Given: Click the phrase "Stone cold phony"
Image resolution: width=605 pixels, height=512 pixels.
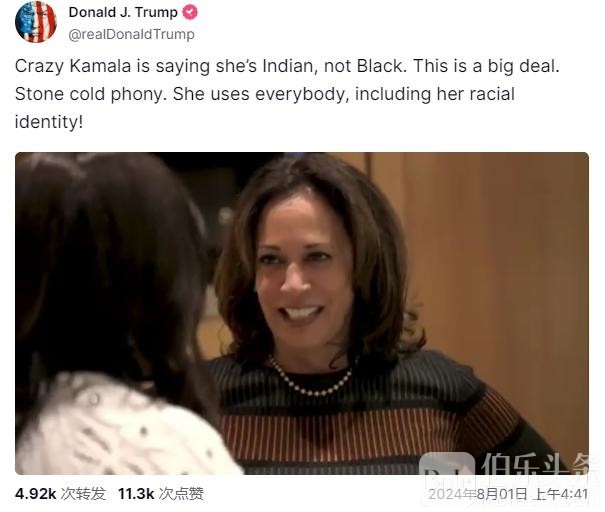Looking at the screenshot, I should tap(90, 94).
